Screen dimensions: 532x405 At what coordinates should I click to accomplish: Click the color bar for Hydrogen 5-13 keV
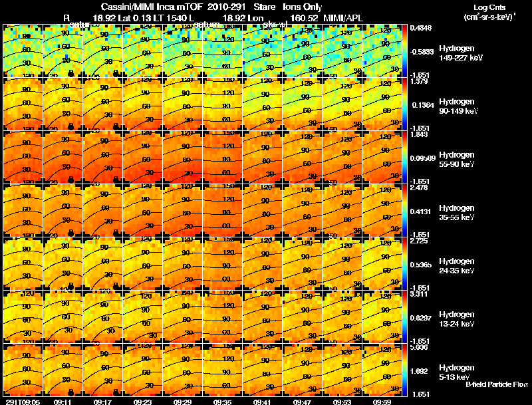pos(404,370)
